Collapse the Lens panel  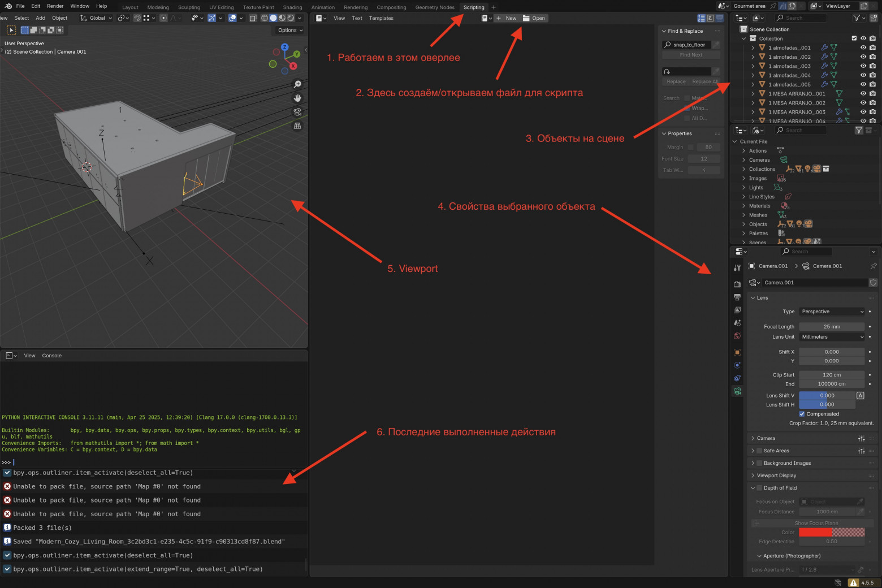pyautogui.click(x=760, y=297)
